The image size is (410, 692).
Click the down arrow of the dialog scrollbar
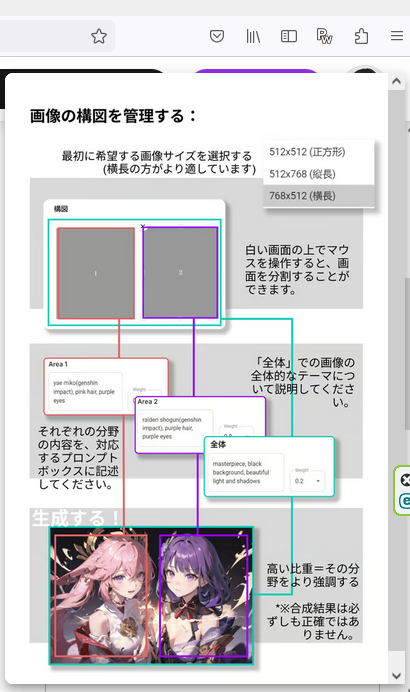pos(396,676)
